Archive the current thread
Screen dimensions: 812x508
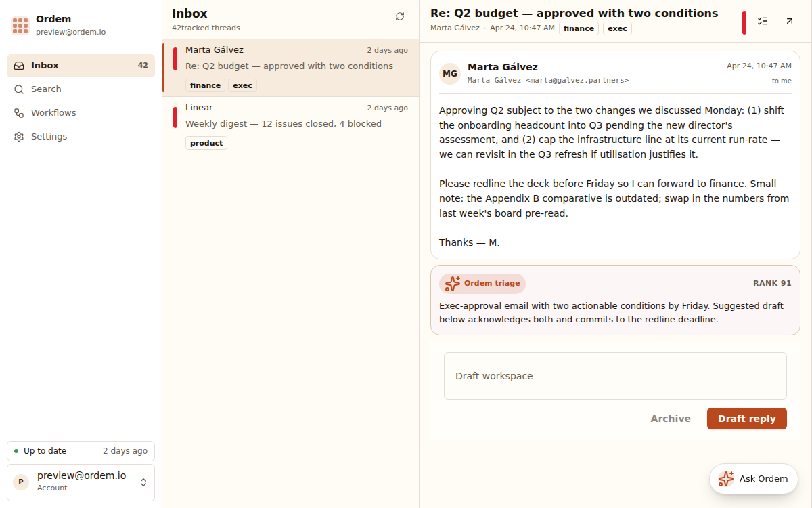[x=670, y=419]
